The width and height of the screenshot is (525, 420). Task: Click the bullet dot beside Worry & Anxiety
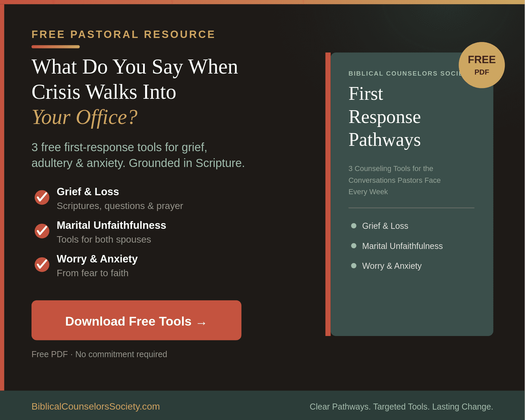tap(353, 266)
